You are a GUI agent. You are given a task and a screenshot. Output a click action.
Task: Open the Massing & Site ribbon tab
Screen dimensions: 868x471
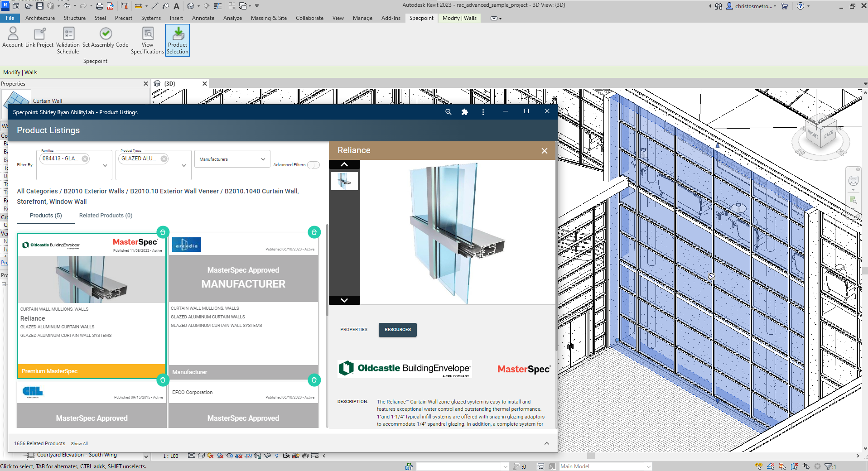click(x=269, y=18)
